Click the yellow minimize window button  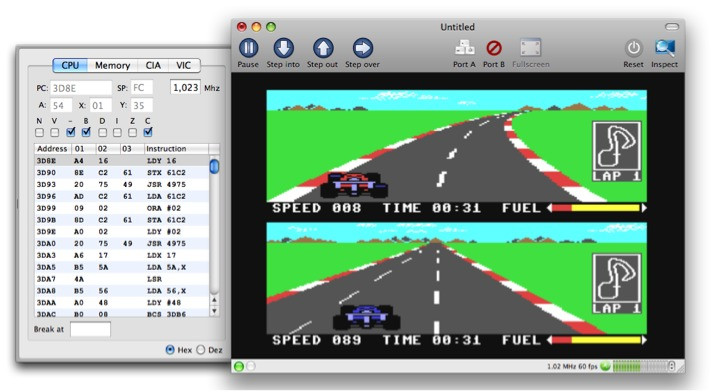click(x=257, y=27)
